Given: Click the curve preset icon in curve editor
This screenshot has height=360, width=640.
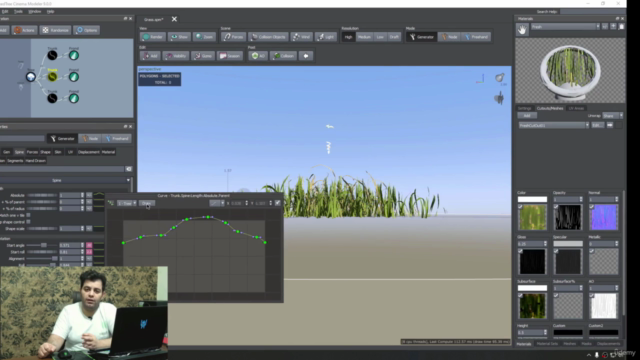Looking at the screenshot, I should (111, 203).
